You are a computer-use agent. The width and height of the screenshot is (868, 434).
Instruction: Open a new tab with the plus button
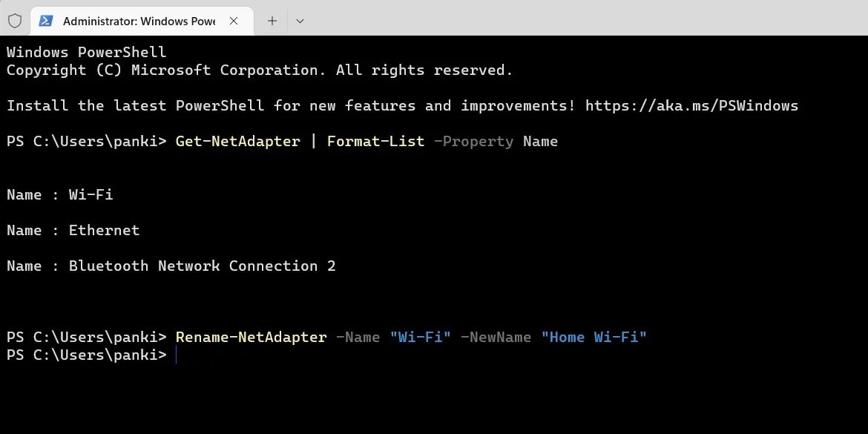click(272, 21)
